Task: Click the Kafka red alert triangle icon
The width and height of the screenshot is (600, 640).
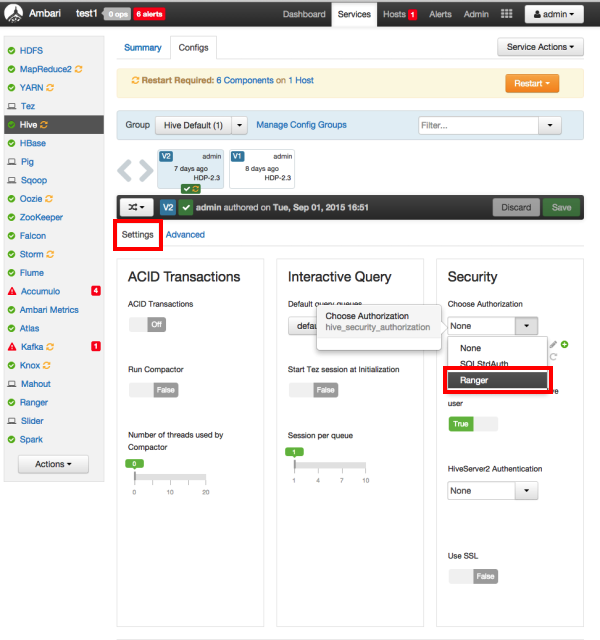Action: 12,347
